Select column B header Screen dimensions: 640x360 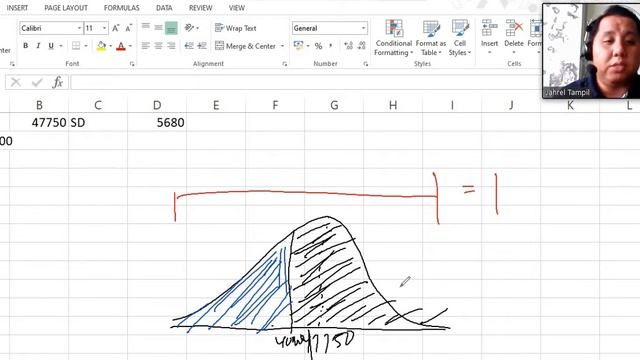tap(39, 105)
